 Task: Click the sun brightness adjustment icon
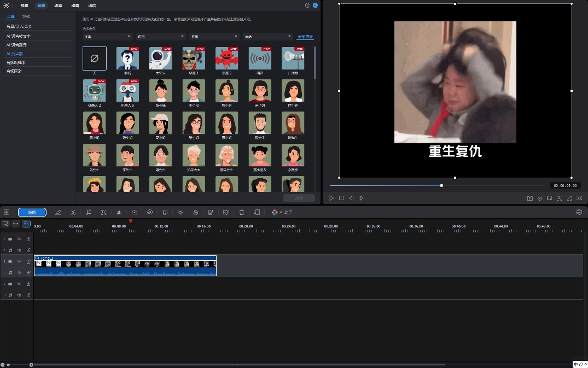click(181, 213)
